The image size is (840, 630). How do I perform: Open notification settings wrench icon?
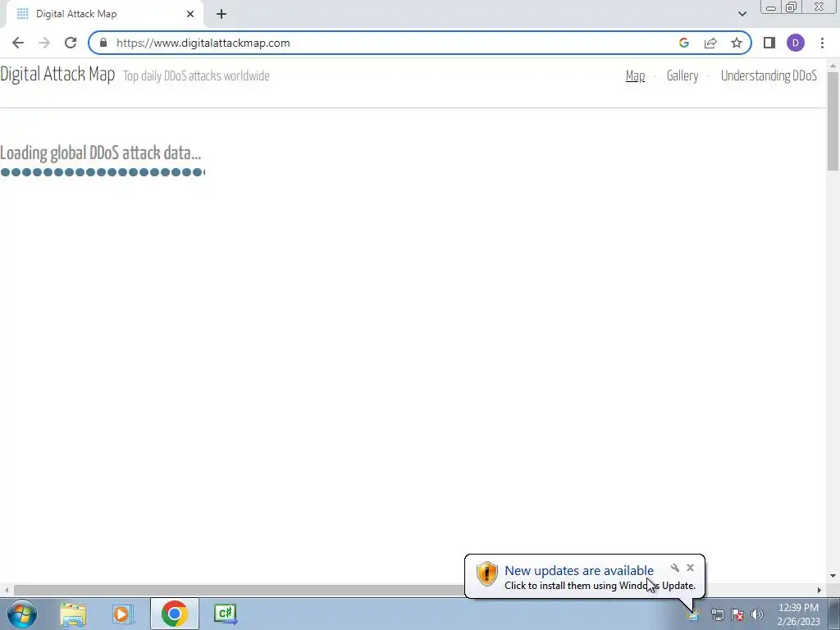click(675, 568)
